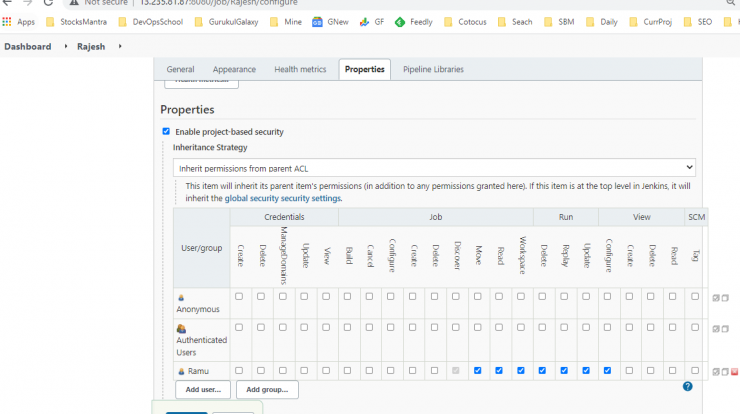Uncheck Run Update permission for Ramu
The width and height of the screenshot is (740, 414).
coord(586,371)
